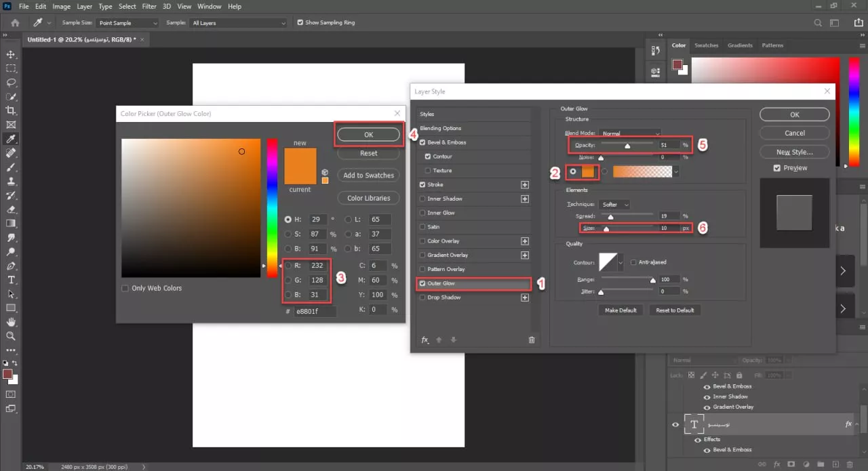Select the Healing Brush tool
This screenshot has height=471, width=868.
(11, 153)
